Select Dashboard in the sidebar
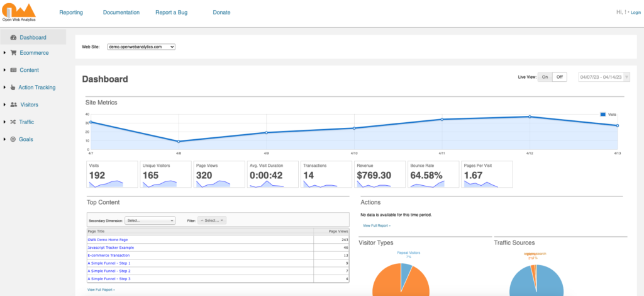 tap(33, 37)
